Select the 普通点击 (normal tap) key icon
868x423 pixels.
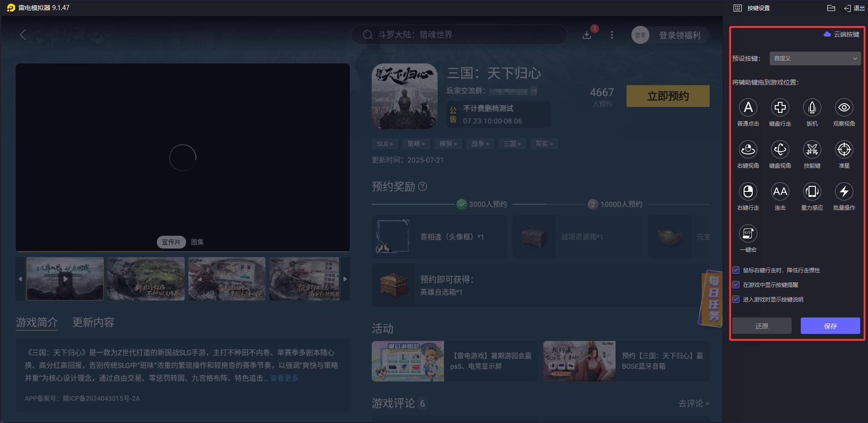click(748, 108)
